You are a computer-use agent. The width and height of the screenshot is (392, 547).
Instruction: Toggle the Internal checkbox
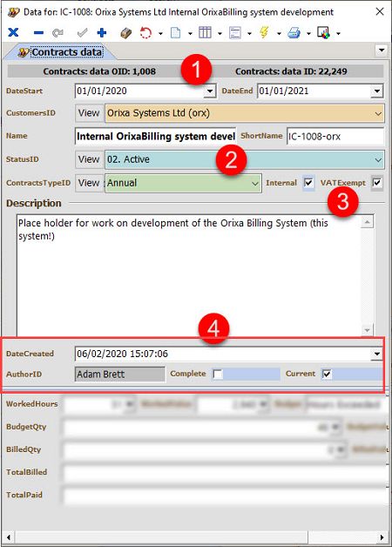308,182
